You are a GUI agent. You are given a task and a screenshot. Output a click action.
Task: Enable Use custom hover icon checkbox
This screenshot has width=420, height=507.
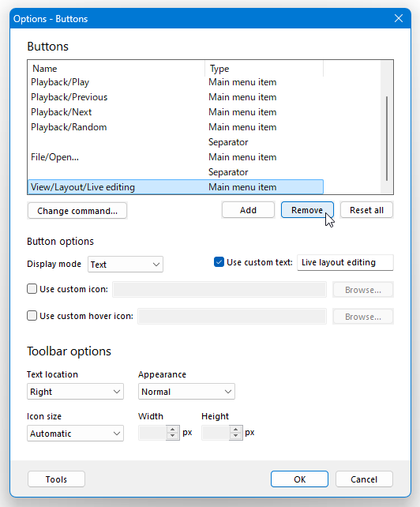click(32, 316)
